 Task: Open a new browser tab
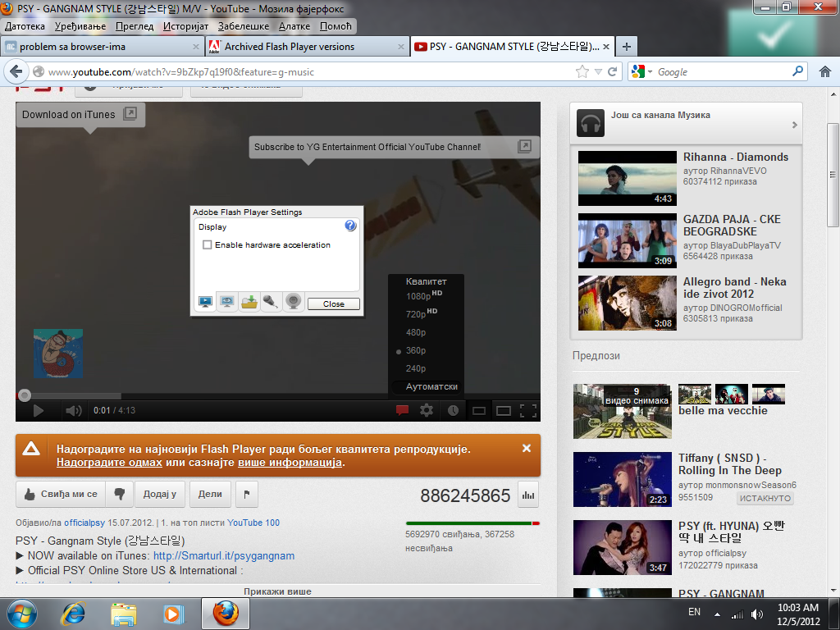626,47
